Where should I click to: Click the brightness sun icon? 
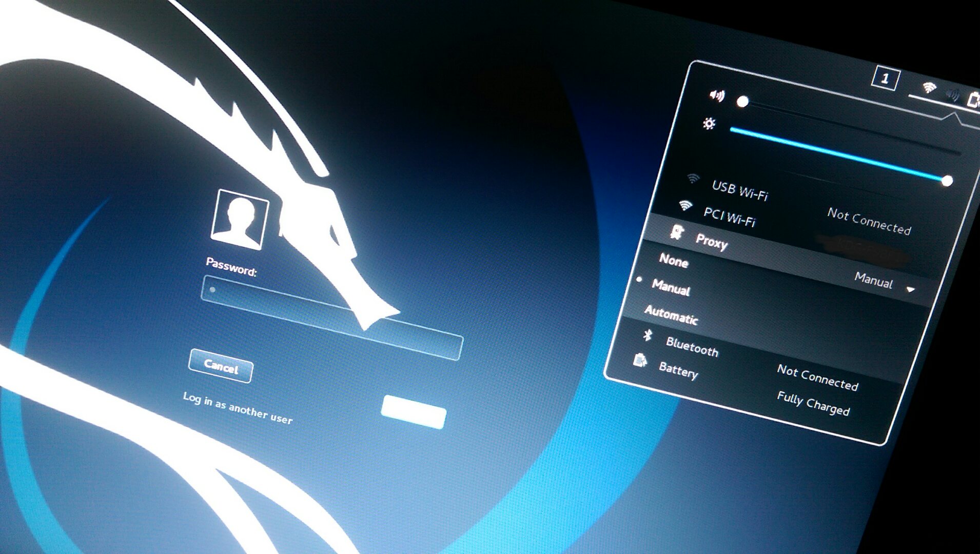point(709,124)
